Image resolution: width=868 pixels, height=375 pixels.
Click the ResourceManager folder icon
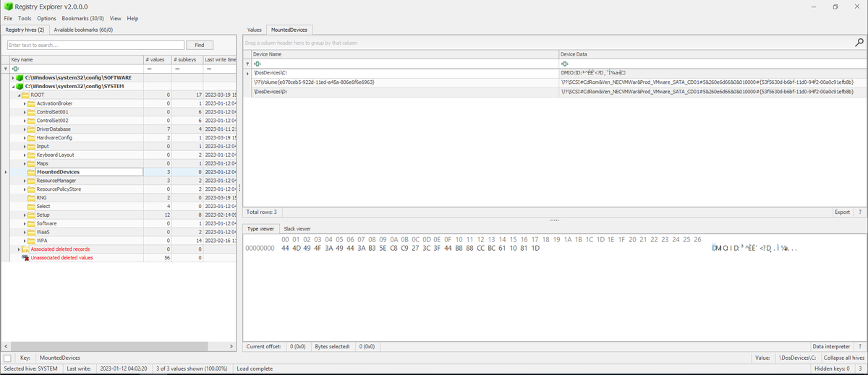pyautogui.click(x=32, y=181)
